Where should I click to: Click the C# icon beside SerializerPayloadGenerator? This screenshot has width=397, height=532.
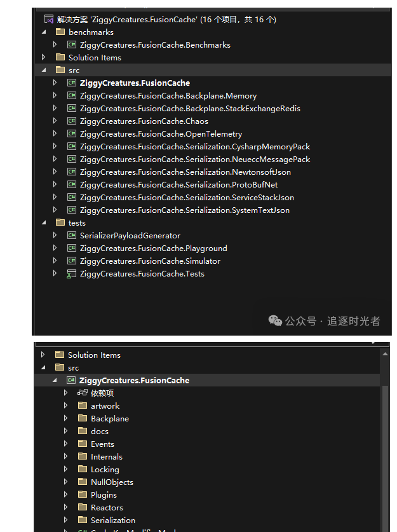pos(72,236)
